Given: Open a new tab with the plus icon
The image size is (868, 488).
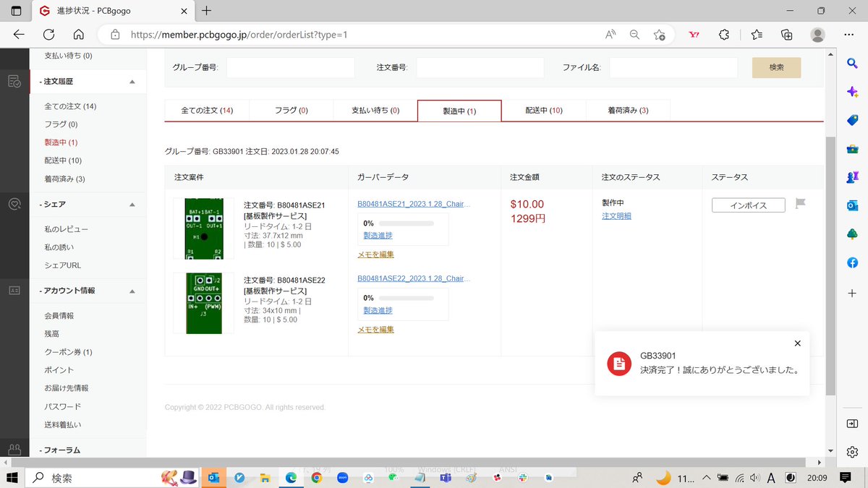Looking at the screenshot, I should tap(207, 10).
